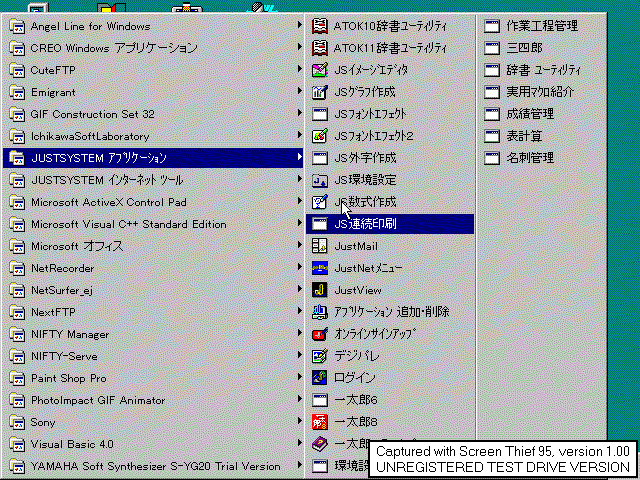Click the JSフォントエフェクト2 icon
This screenshot has height=480, width=640.
(320, 136)
